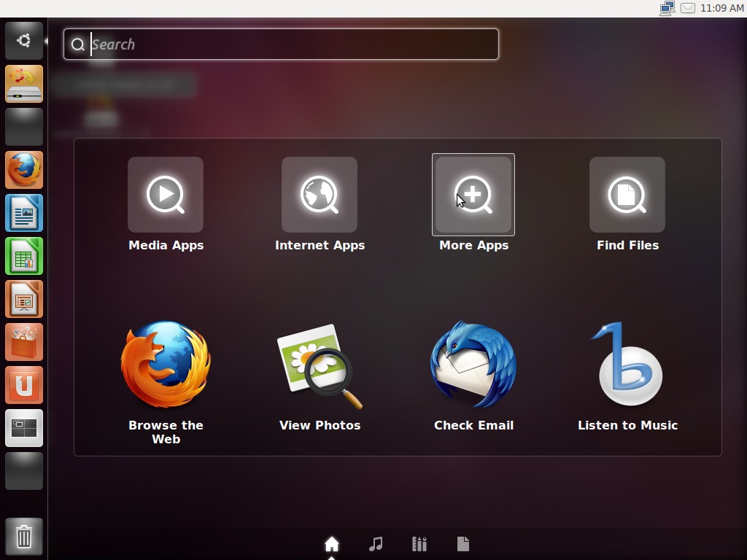Switch to the Files lens tab
Screen dimensions: 747x560
pyautogui.click(x=463, y=544)
